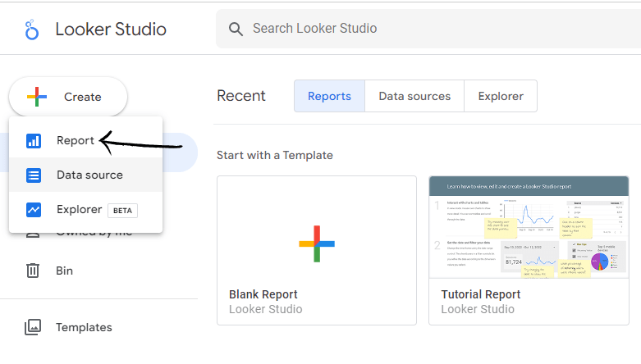This screenshot has width=641, height=364.
Task: Click the Looker Studio logo icon
Action: pyautogui.click(x=31, y=30)
